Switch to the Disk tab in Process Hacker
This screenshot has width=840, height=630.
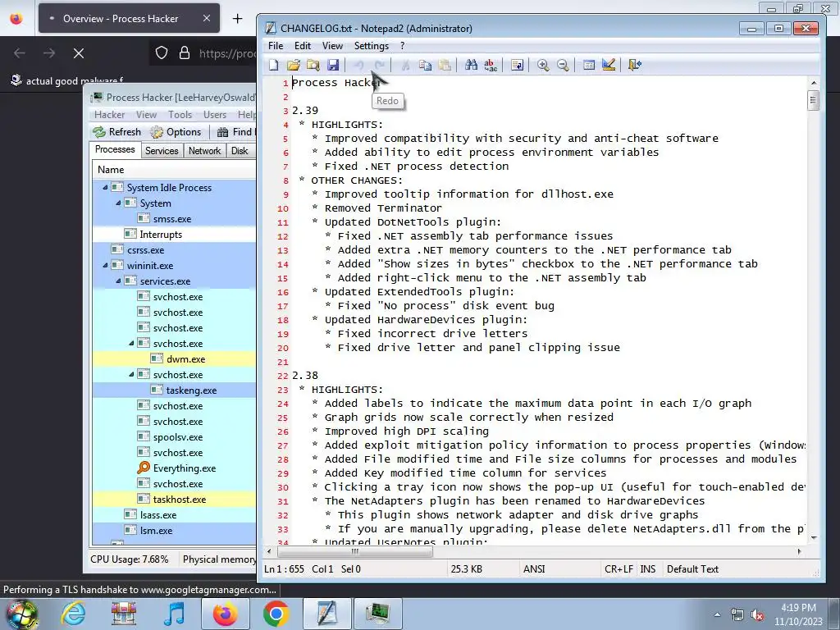pyautogui.click(x=240, y=151)
